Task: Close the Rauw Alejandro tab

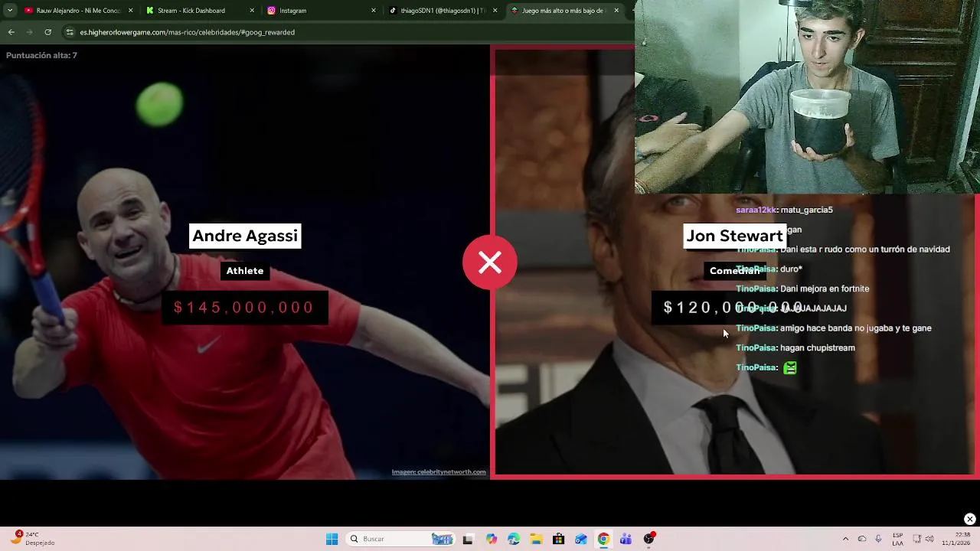Action: [130, 11]
